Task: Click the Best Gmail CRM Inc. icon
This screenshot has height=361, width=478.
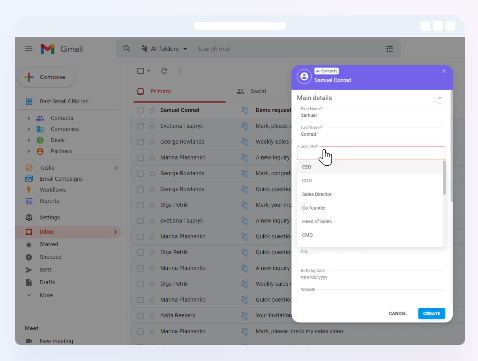Action: pyautogui.click(x=29, y=101)
